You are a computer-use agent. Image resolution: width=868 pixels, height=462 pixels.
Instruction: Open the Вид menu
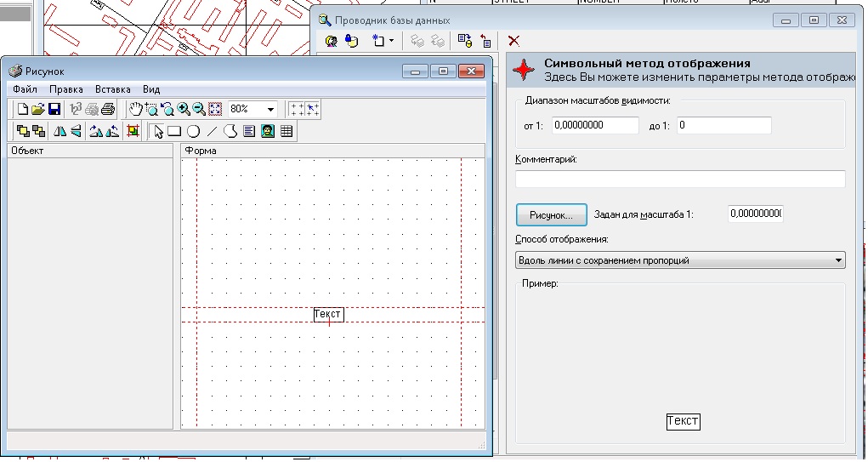(151, 89)
